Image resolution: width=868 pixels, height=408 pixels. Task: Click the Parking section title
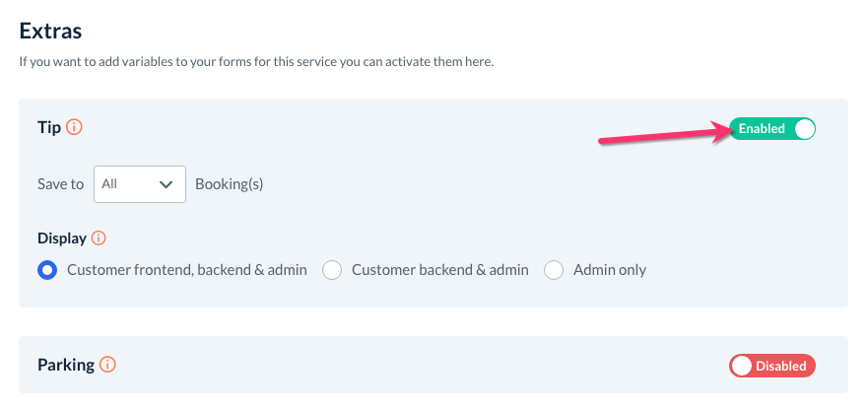click(66, 365)
